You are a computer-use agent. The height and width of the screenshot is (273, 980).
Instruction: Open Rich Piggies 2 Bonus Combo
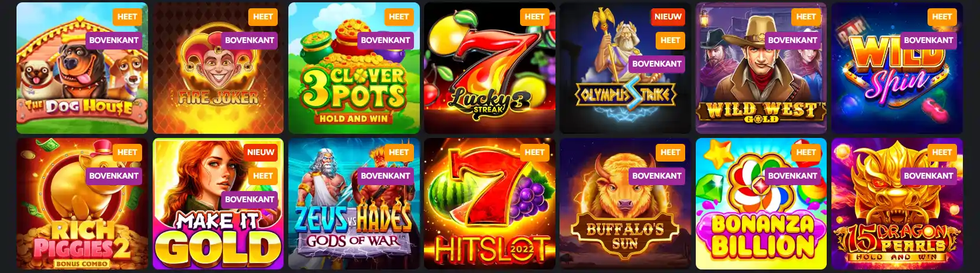tap(82, 204)
